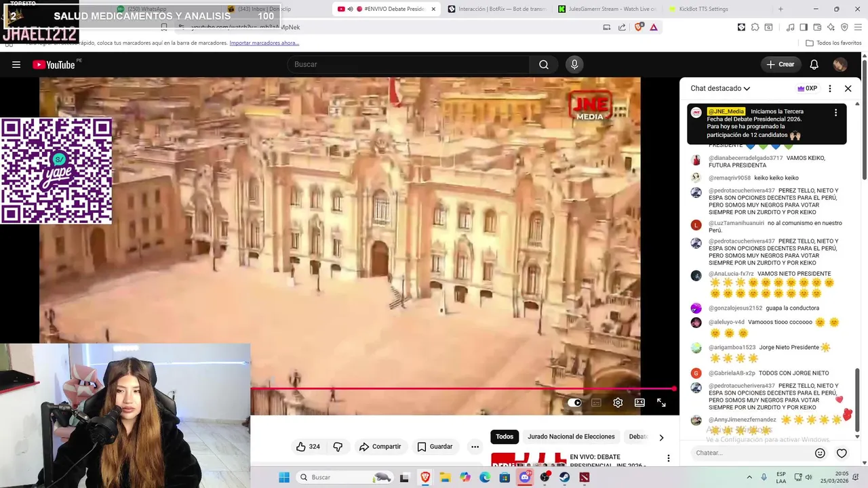Toggle the autoplay switch in player
The image size is (868, 488).
coord(574,403)
